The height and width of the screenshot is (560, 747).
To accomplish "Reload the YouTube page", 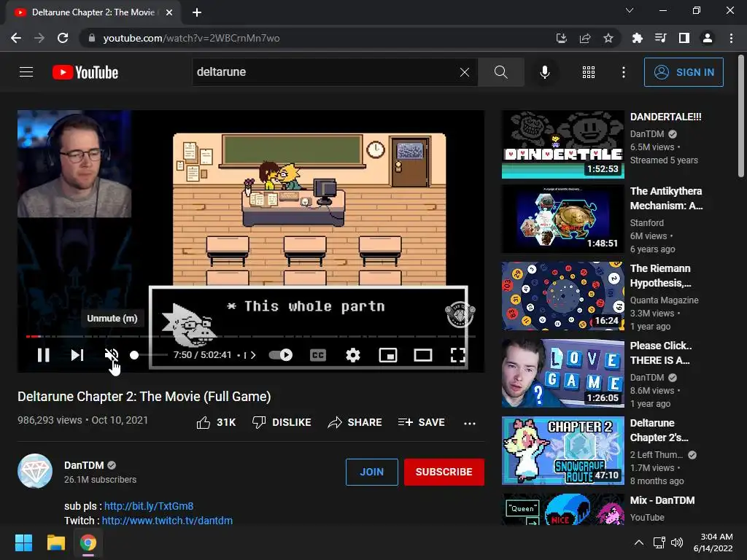I will click(63, 38).
